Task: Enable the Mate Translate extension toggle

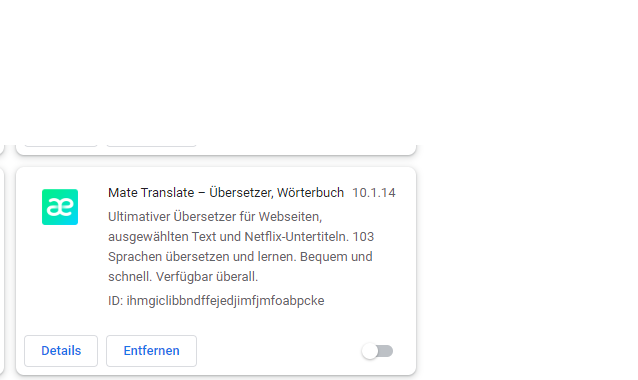Action: coord(378,351)
